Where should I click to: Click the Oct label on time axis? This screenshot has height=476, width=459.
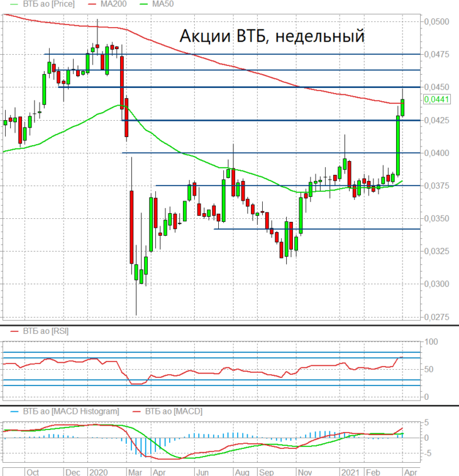point(33,472)
